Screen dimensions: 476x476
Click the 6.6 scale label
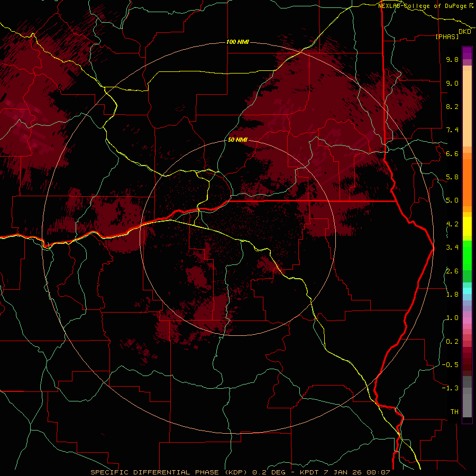pyautogui.click(x=452, y=153)
